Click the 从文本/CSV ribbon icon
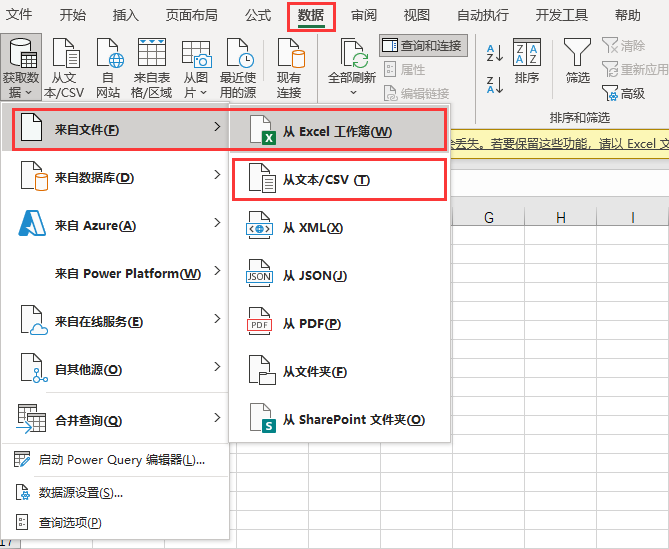Viewport: 669px width, 549px height. (x=64, y=67)
